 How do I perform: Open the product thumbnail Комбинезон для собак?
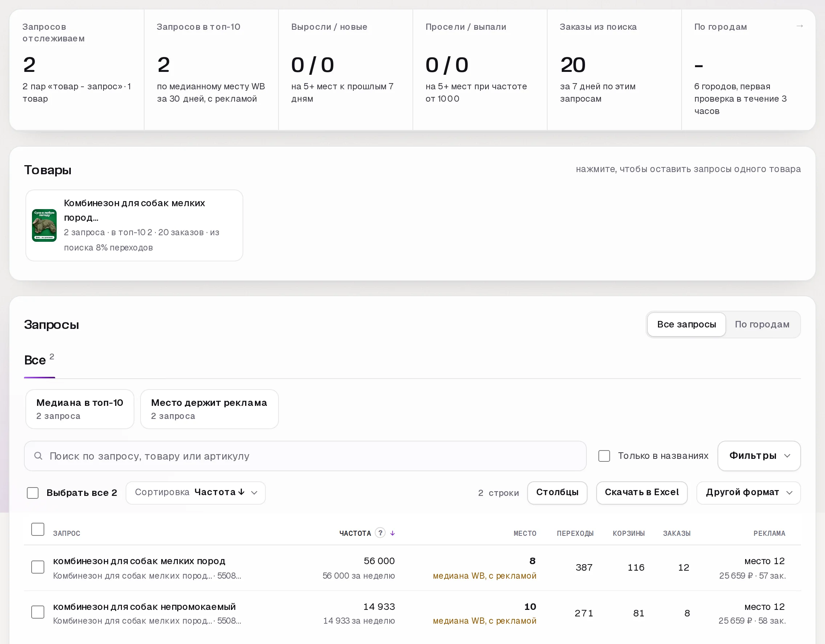click(x=44, y=225)
